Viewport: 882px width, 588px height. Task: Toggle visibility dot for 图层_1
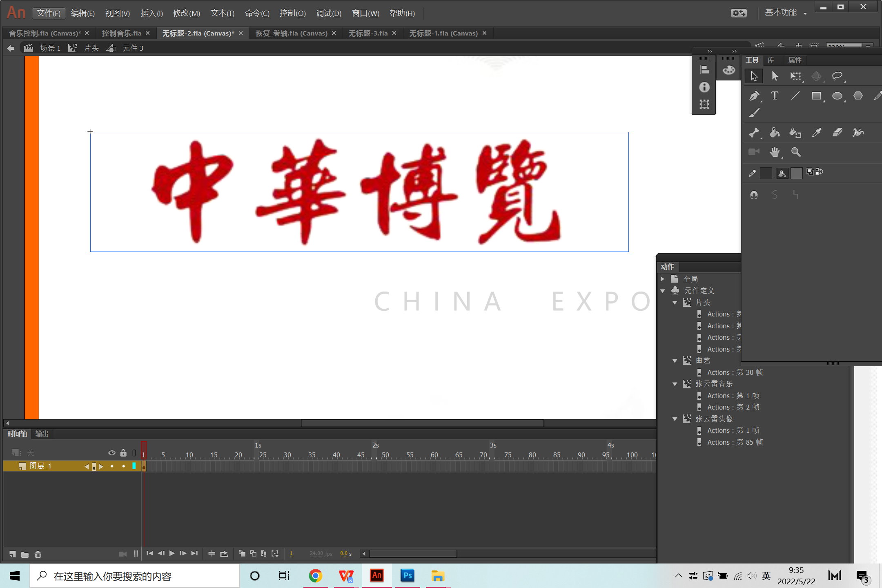coord(112,466)
